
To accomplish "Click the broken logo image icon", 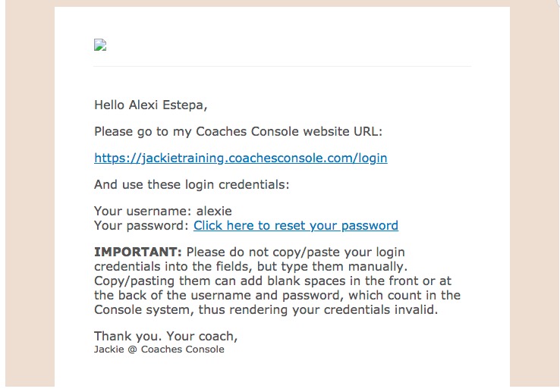I will click(x=100, y=45).
